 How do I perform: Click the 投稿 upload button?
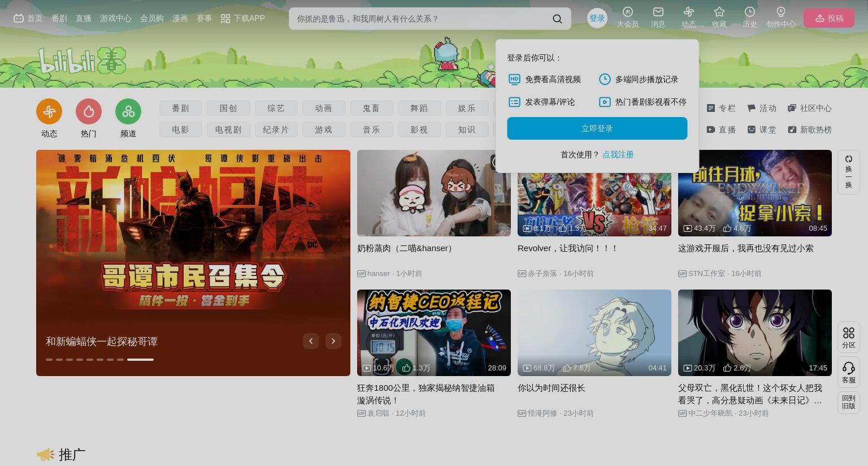[829, 18]
